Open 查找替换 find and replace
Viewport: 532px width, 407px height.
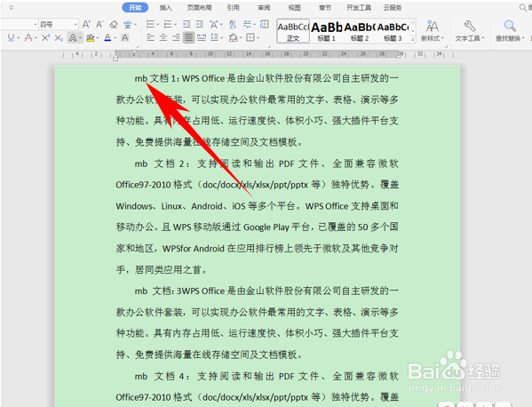tap(510, 31)
